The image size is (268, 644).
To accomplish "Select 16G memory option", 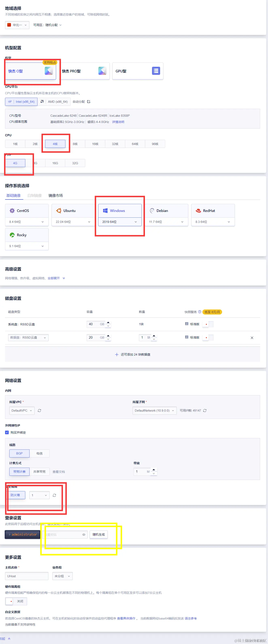I will click(55, 163).
